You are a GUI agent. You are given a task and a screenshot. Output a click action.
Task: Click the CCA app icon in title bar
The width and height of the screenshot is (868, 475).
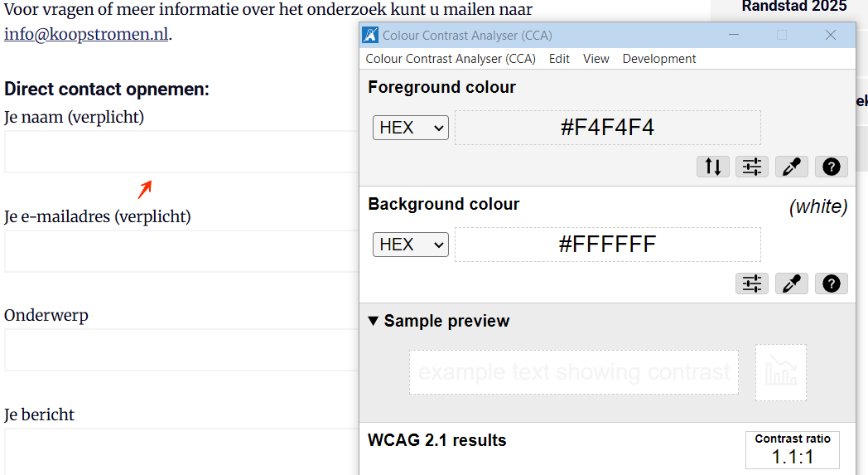[x=370, y=35]
